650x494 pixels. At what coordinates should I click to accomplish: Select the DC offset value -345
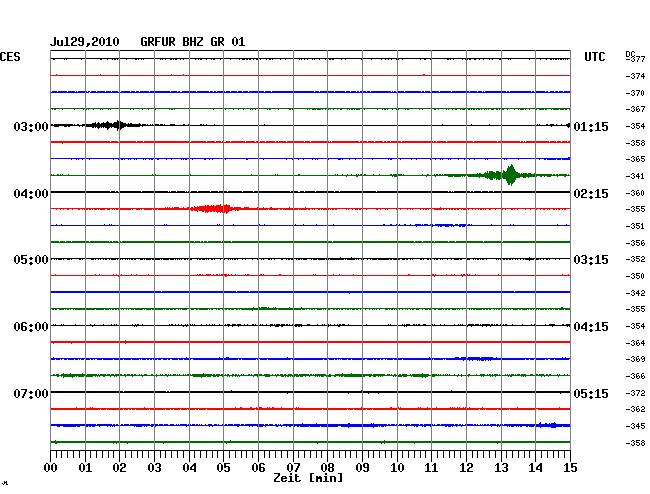(635, 426)
